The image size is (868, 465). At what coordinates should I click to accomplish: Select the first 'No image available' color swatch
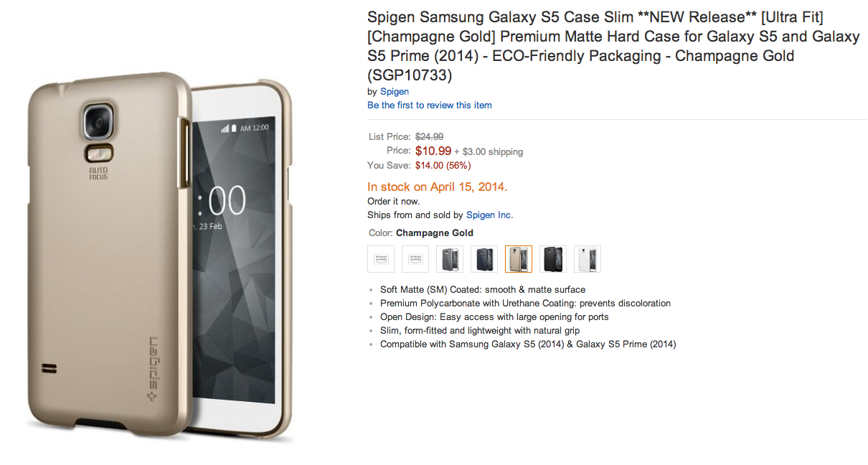pyautogui.click(x=381, y=259)
